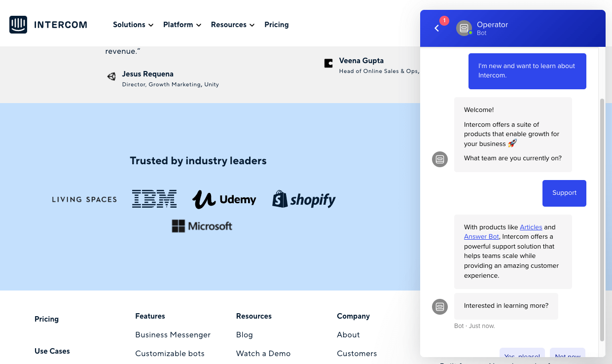Open the Pricing page from navbar
This screenshot has width=612, height=364.
(277, 25)
